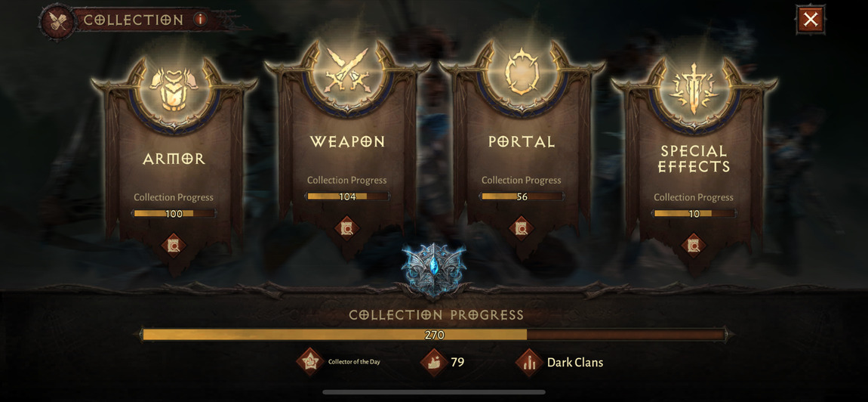Open the Armor banner preview icon
Screen dimensions: 868x402
point(174,245)
